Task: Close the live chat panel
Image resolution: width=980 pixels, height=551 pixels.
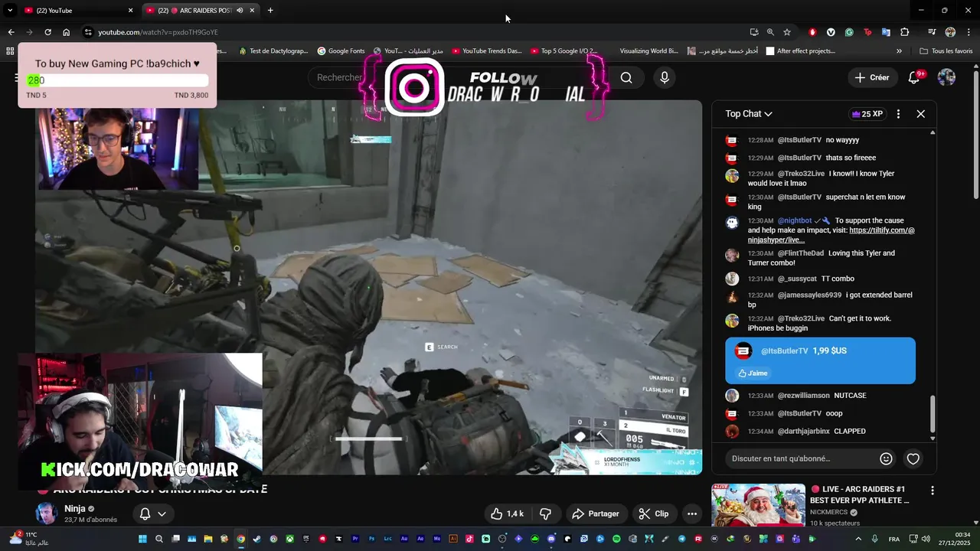Action: tap(921, 114)
